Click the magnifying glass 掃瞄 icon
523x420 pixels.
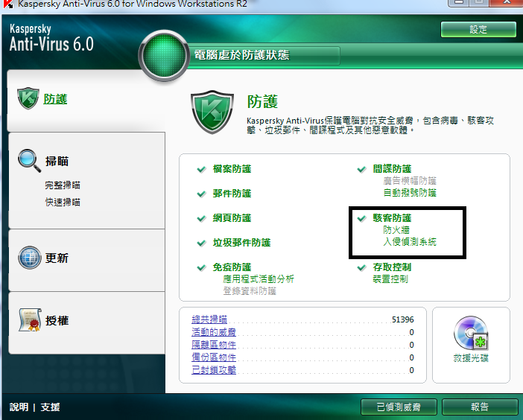pos(29,161)
